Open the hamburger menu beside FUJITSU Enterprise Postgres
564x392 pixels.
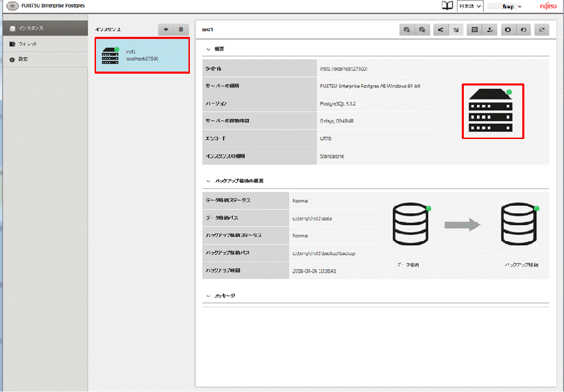(13, 6)
